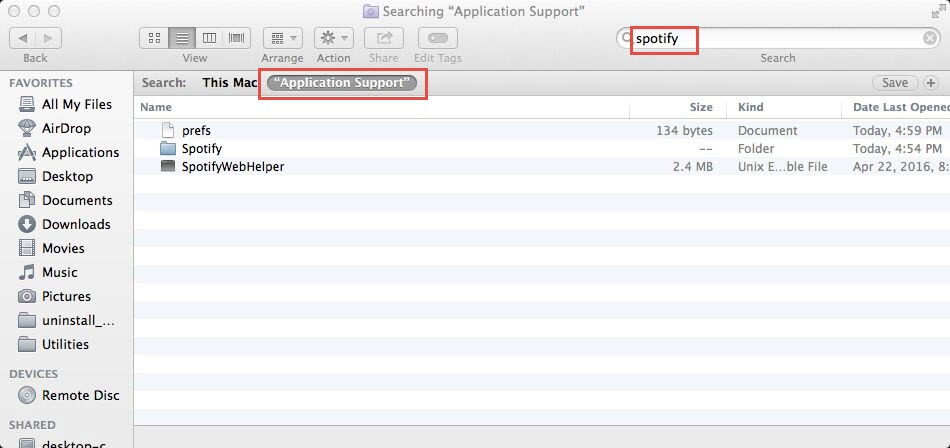Viewport: 950px width, 448px height.
Task: Select the prefs file name
Action: point(196,131)
